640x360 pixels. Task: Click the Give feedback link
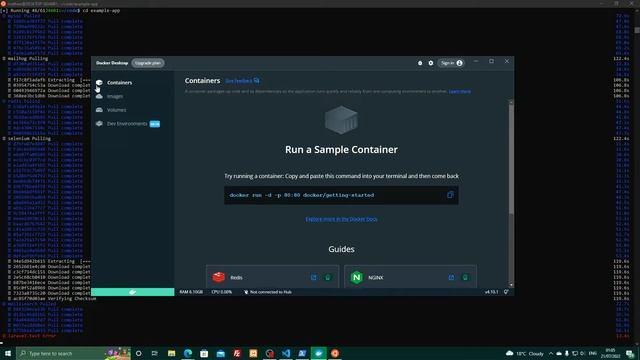(x=242, y=81)
